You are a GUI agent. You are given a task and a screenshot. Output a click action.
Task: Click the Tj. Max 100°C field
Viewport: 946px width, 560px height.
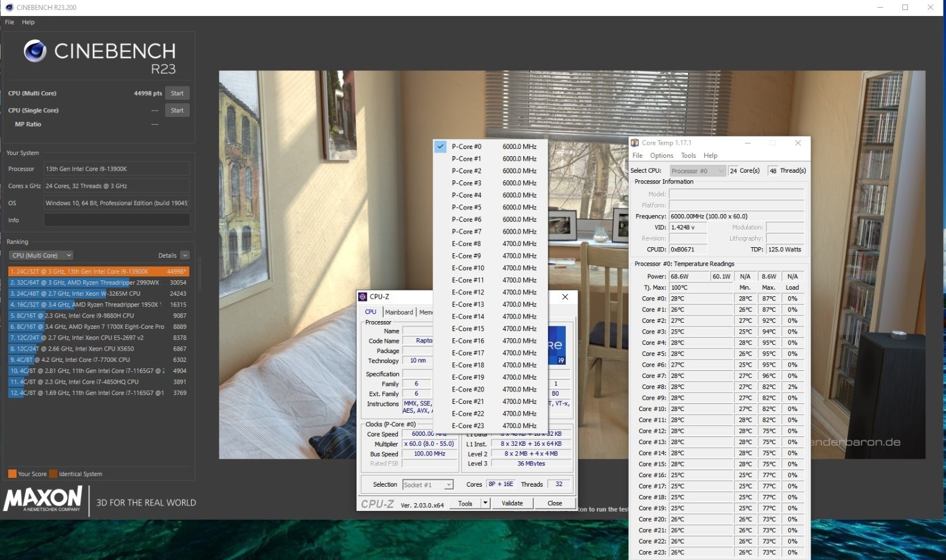[x=701, y=287]
